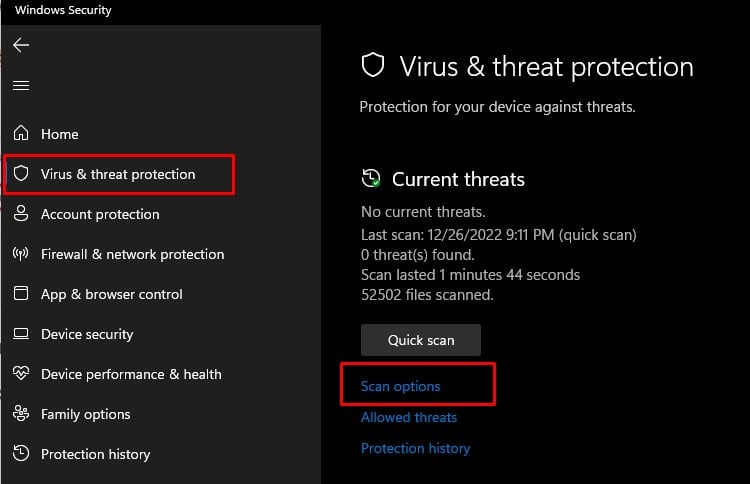View Allowed threats link

click(x=409, y=417)
